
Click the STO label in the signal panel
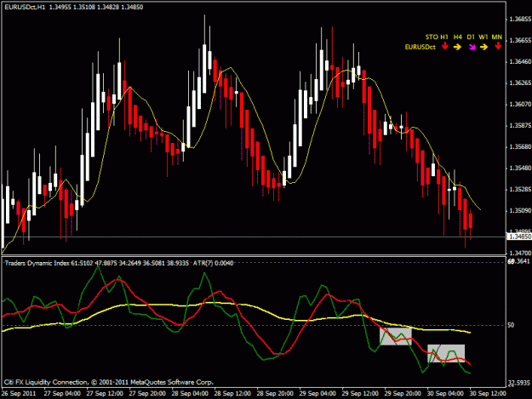pos(432,37)
